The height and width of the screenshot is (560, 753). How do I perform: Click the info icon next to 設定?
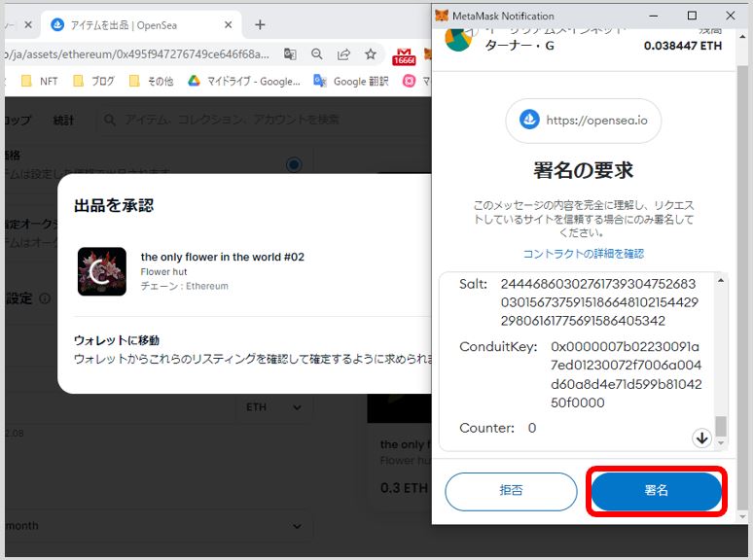[45, 298]
